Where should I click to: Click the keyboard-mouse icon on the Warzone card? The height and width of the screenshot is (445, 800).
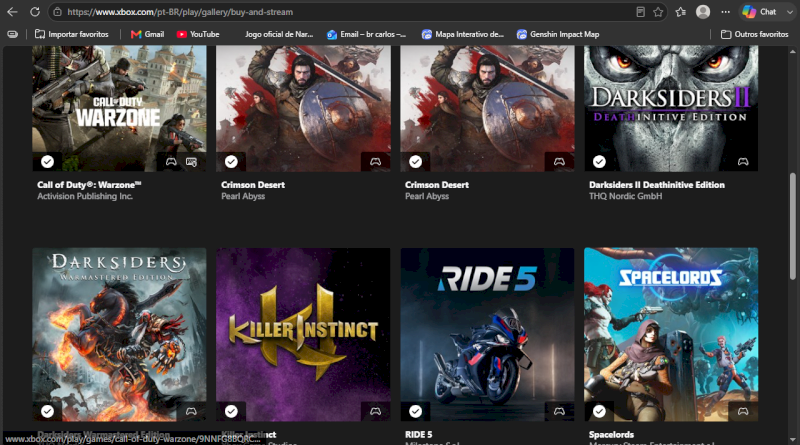point(191,162)
